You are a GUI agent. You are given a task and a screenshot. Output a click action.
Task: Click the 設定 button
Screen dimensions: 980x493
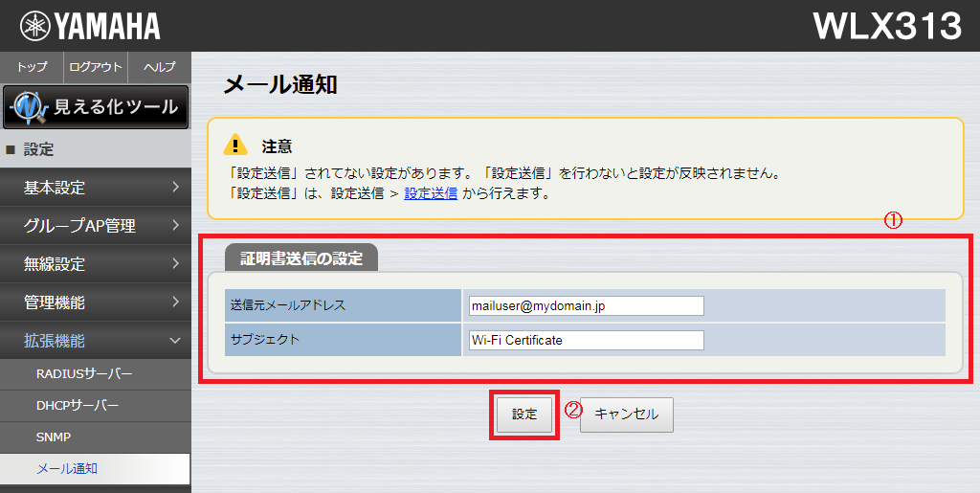[x=524, y=415]
